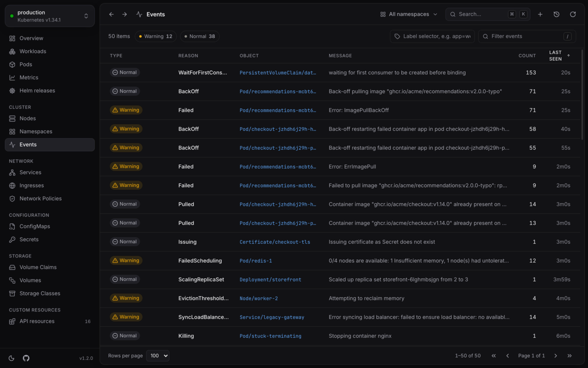Open the Node/worker-2 link

pyautogui.click(x=258, y=298)
